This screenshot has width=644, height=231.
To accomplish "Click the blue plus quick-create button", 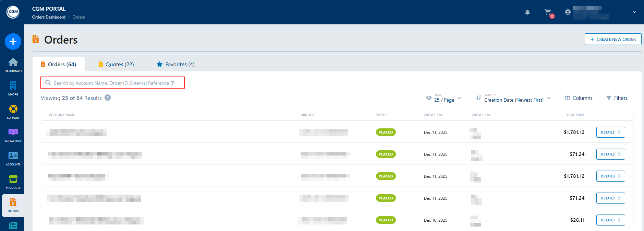I will (x=13, y=42).
